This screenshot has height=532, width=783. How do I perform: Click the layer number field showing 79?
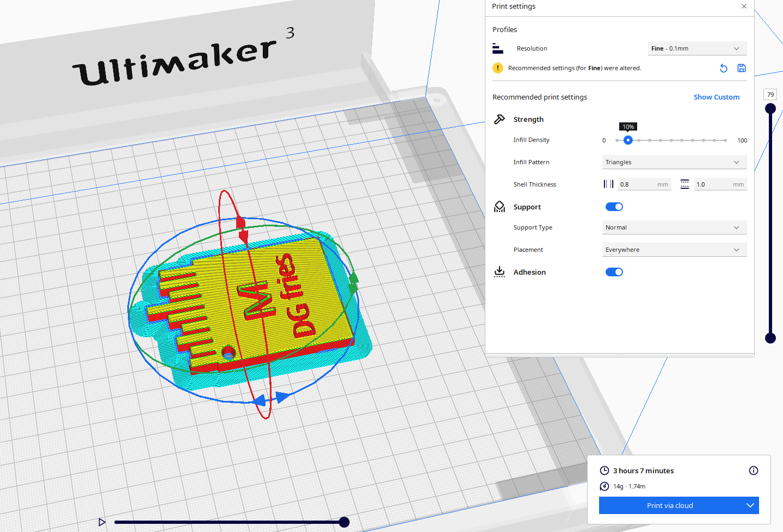770,94
